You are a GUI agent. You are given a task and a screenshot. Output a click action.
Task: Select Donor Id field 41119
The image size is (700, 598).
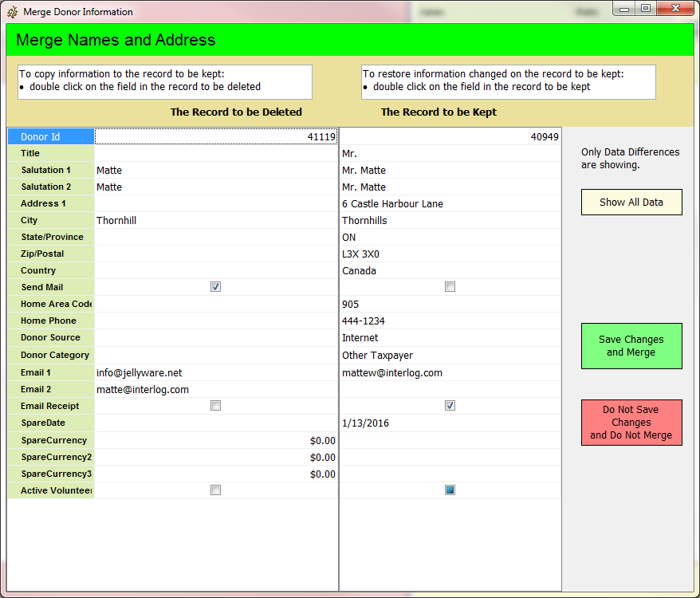[x=215, y=137]
